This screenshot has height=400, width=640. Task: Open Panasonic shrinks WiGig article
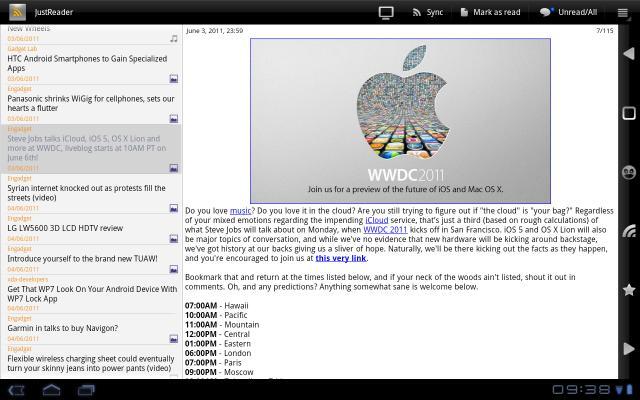(x=91, y=103)
